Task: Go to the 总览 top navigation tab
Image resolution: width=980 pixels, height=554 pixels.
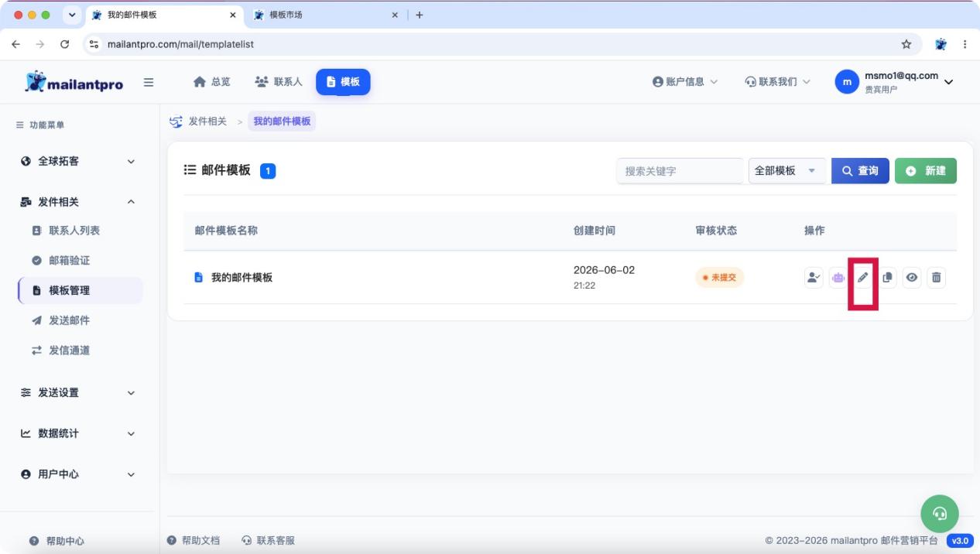Action: [211, 82]
